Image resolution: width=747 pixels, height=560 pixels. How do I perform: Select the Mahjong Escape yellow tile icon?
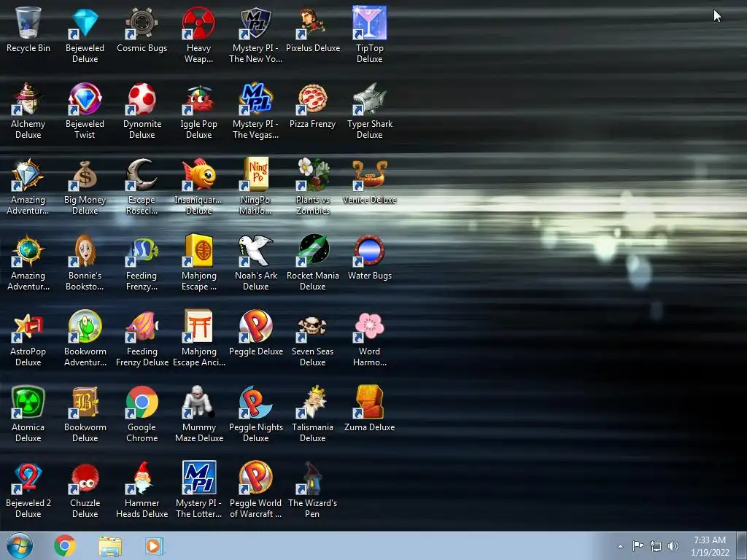point(198,250)
